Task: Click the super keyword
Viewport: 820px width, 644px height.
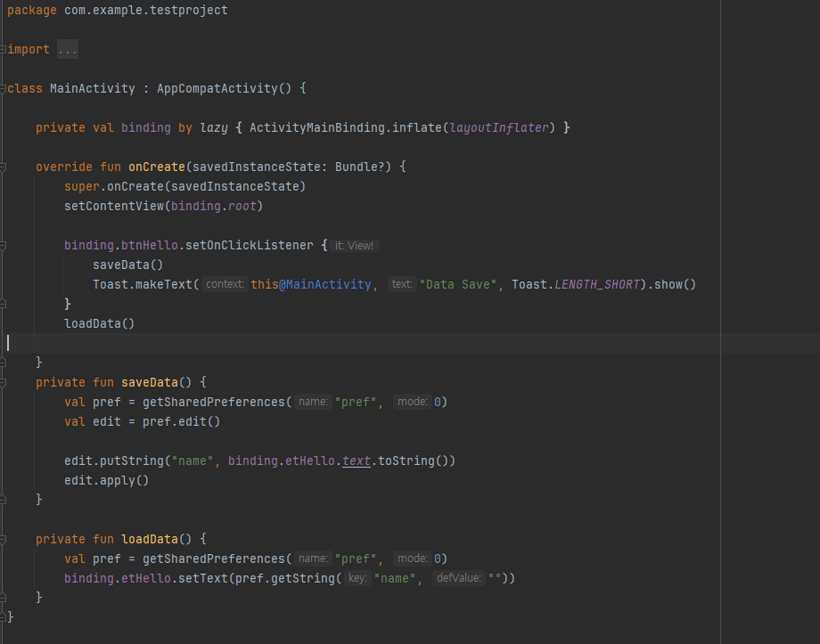Action: pyautogui.click(x=82, y=187)
